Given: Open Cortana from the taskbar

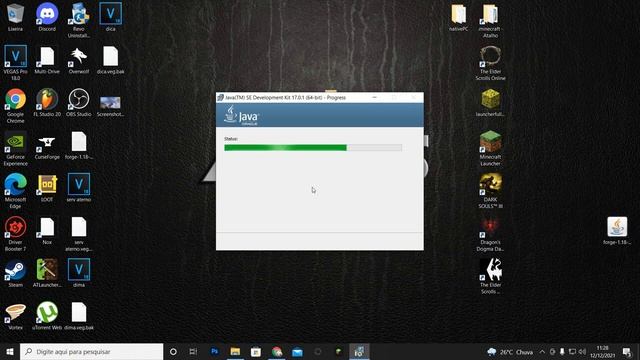Looking at the screenshot, I should pyautogui.click(x=173, y=351).
